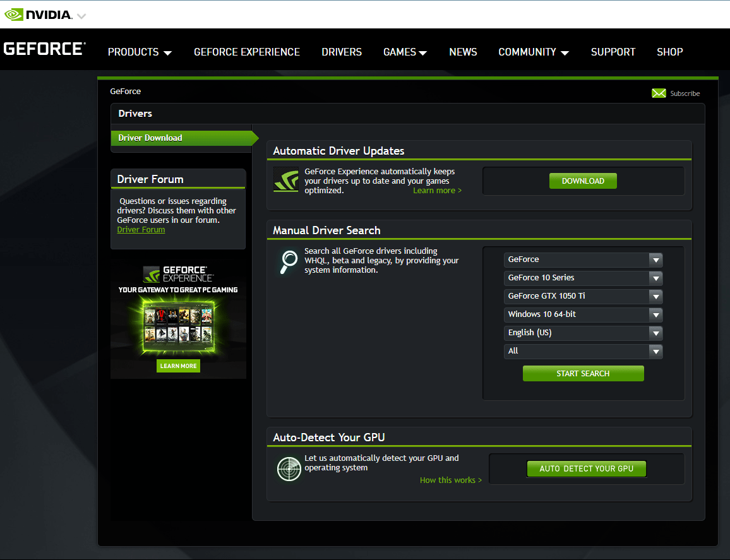Open the SUPPORT page
Screen dimensions: 730x560
[x=613, y=52]
